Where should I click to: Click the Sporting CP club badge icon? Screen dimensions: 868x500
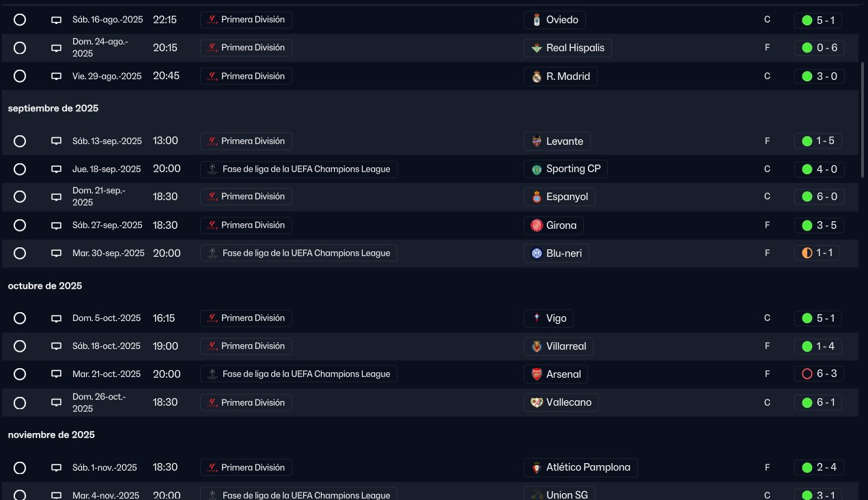click(x=537, y=169)
